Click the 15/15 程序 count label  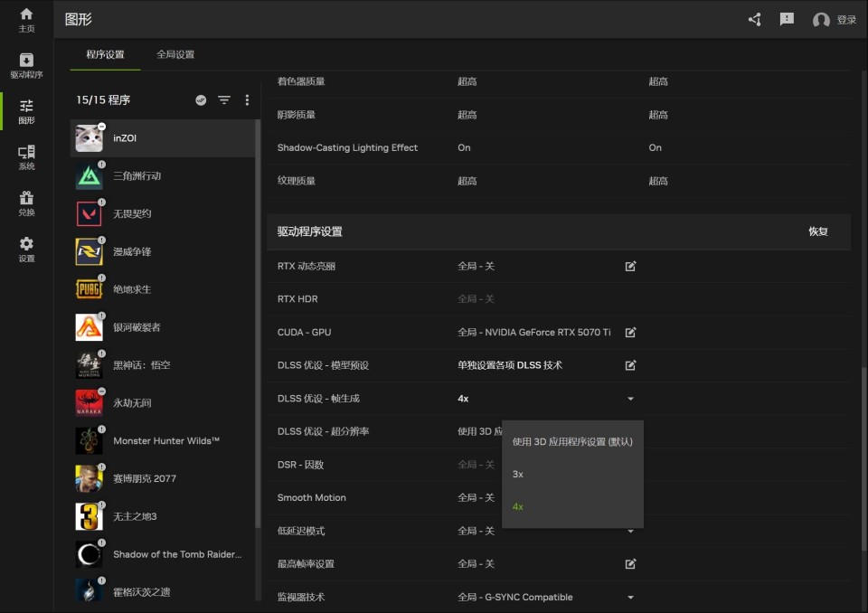click(x=103, y=99)
